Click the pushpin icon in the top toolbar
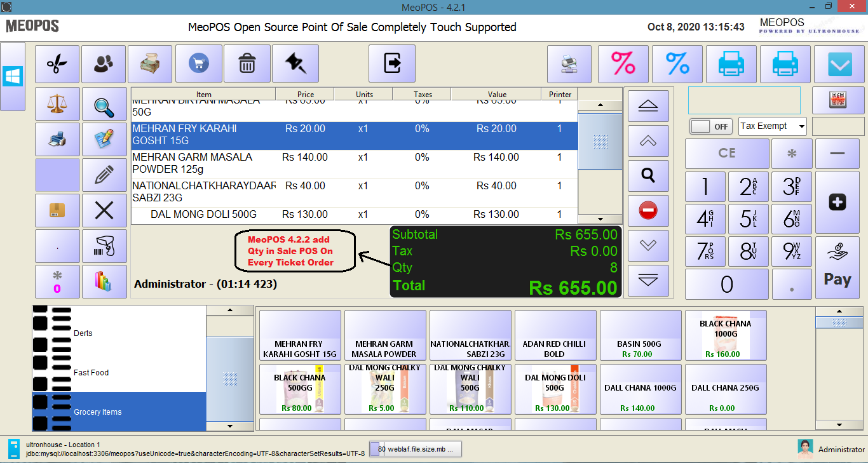This screenshot has height=463, width=868. (x=295, y=64)
